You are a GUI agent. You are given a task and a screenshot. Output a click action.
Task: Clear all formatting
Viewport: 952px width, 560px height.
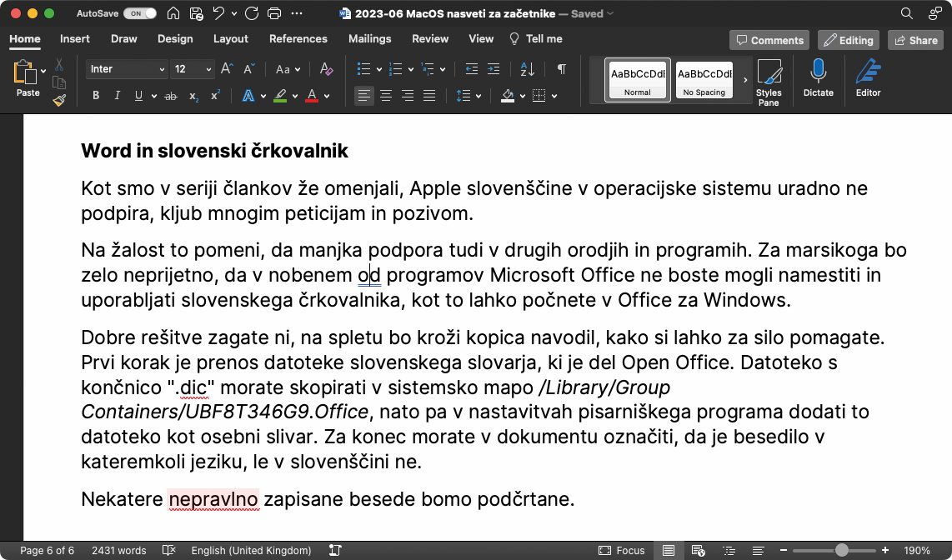coord(326,68)
